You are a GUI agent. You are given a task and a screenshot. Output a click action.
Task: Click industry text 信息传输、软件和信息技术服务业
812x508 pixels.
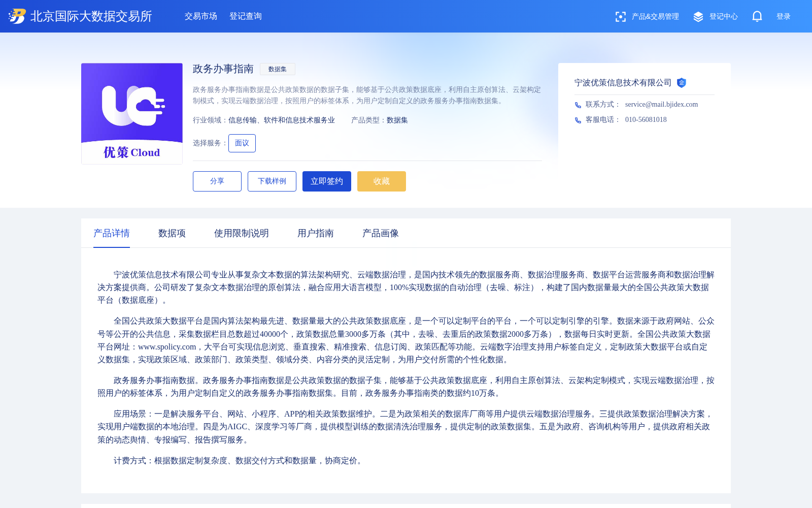click(x=282, y=120)
